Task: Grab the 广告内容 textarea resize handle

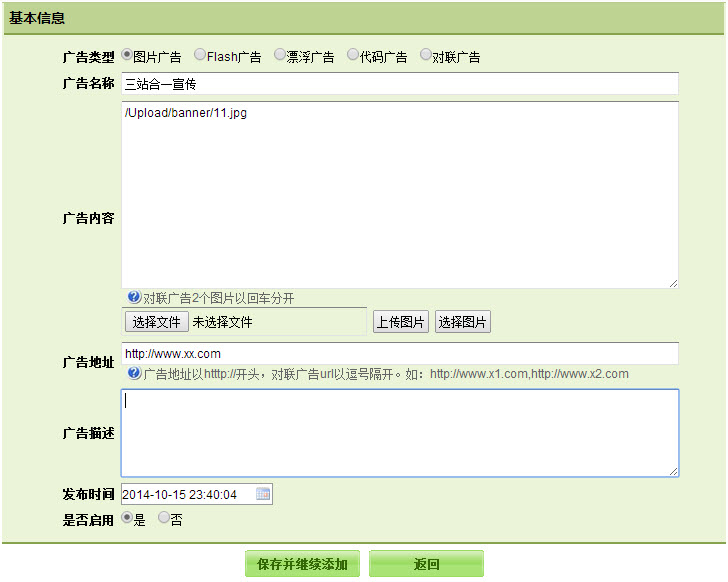Action: tap(673, 283)
